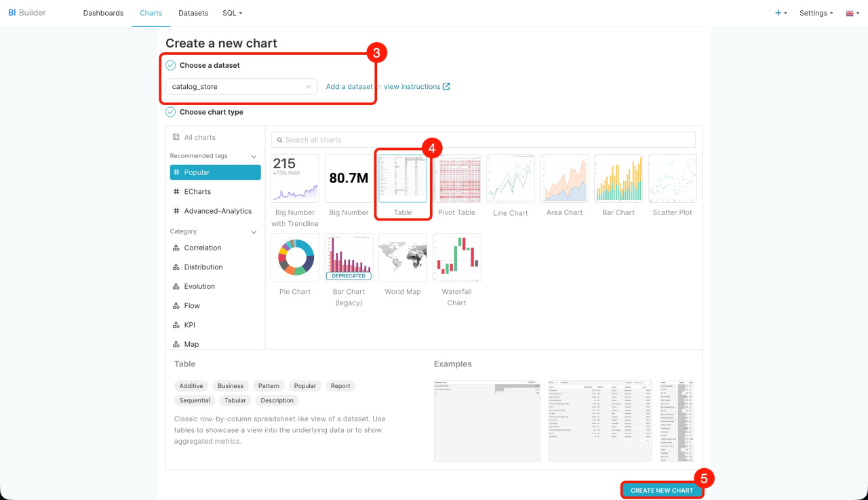Choose the Area Chart icon
The image size is (868, 500).
click(x=564, y=178)
